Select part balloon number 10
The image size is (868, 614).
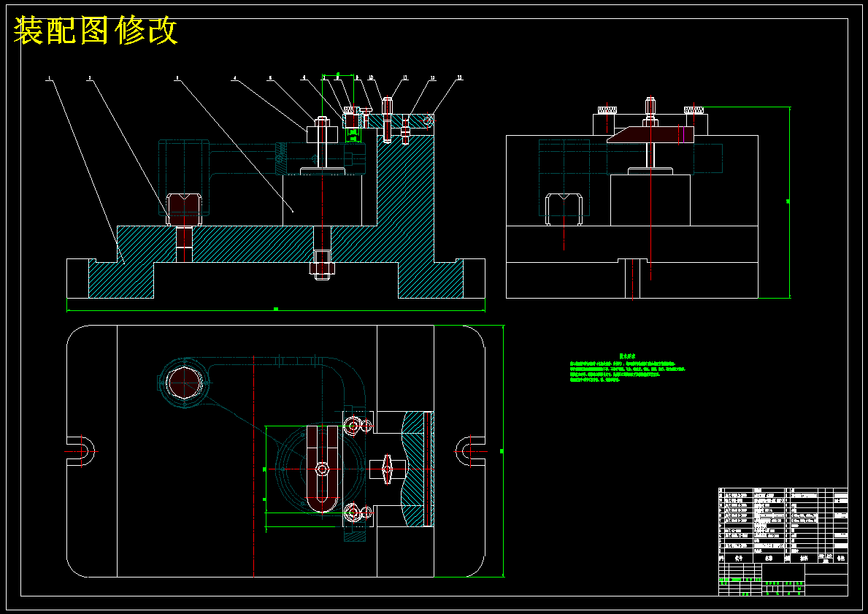pos(371,78)
